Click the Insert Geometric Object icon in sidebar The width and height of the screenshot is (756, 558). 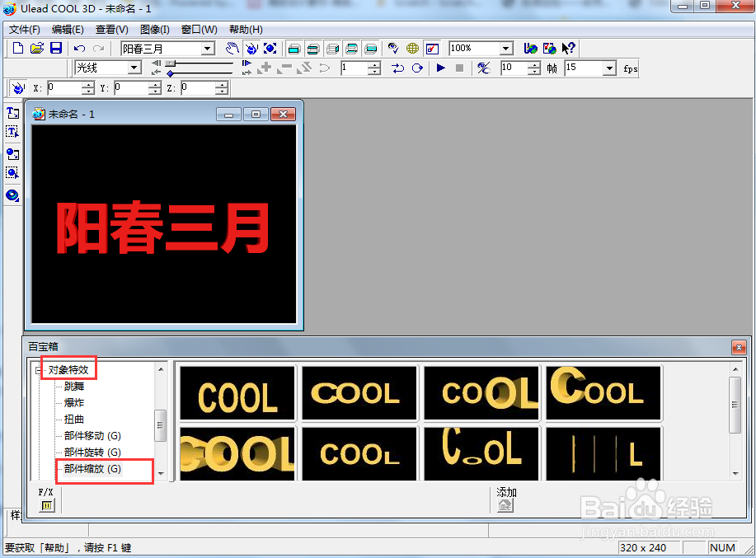point(12,195)
